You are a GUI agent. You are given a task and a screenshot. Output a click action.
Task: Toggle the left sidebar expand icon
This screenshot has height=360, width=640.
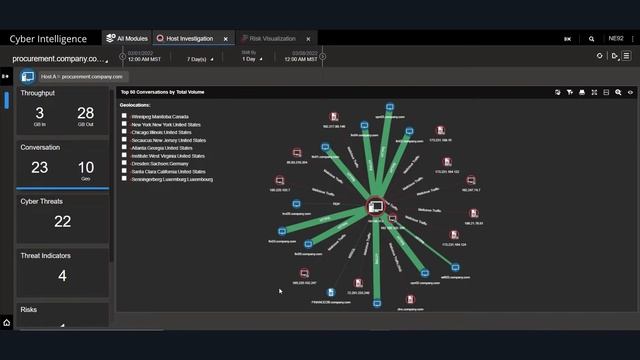click(x=5, y=76)
